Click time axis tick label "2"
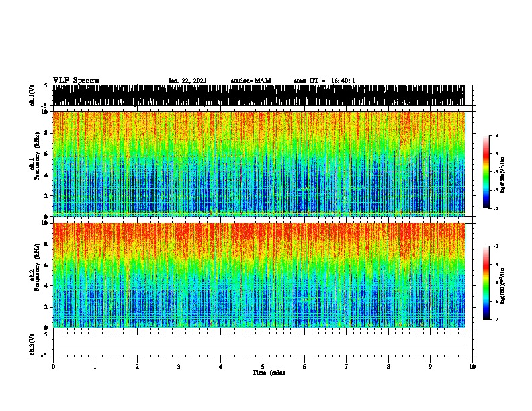Viewport: 532px width, 411px height. tap(137, 367)
